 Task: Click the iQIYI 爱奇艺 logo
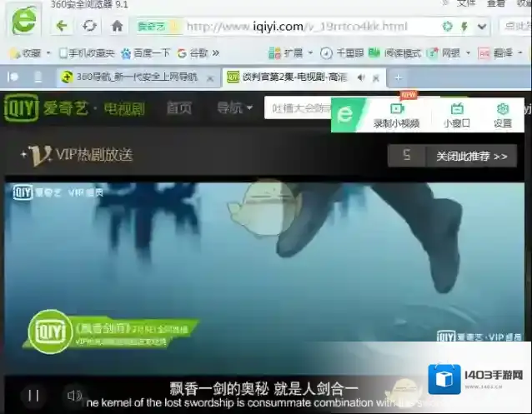(x=46, y=108)
